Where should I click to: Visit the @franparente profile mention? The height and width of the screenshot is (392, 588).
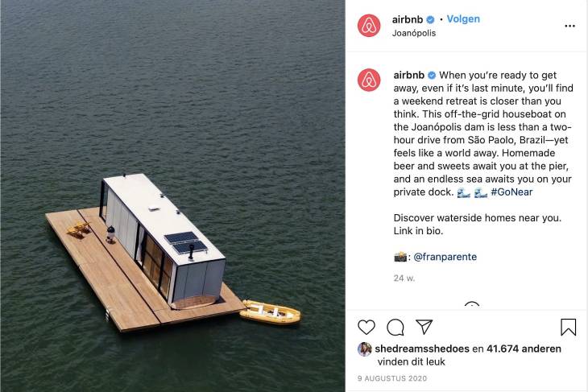click(445, 257)
